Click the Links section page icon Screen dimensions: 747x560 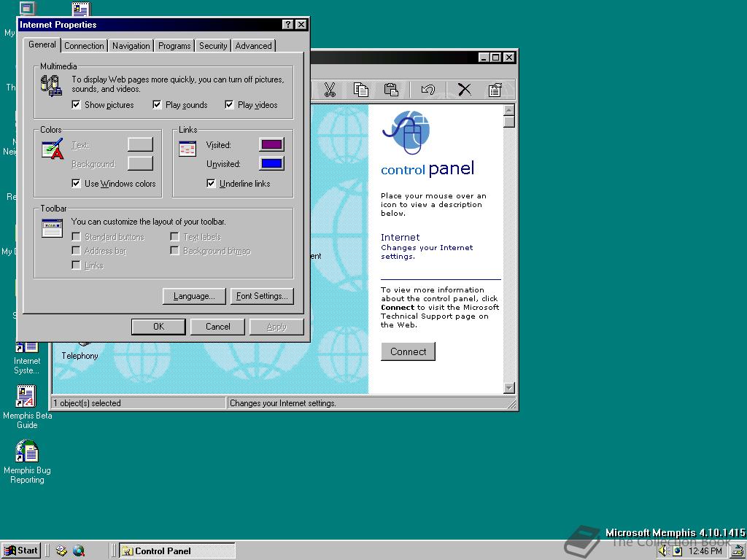pos(187,149)
